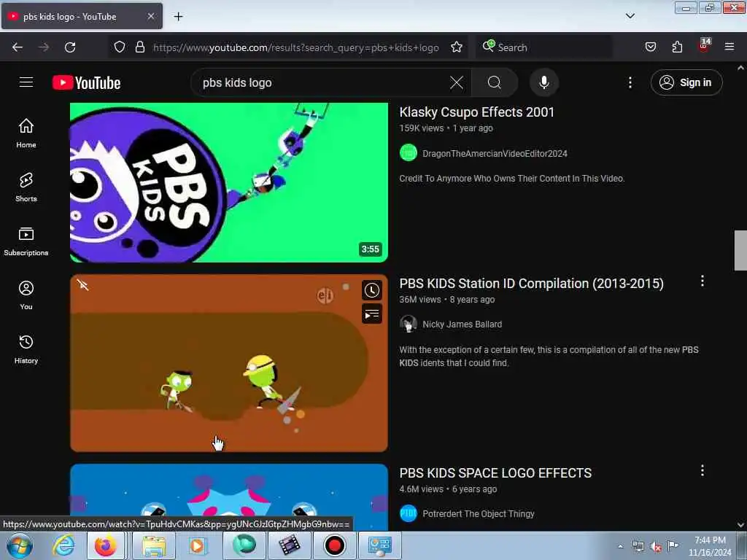
Task: Click the uBlock extension icon with badge 14
Action: 704,46
